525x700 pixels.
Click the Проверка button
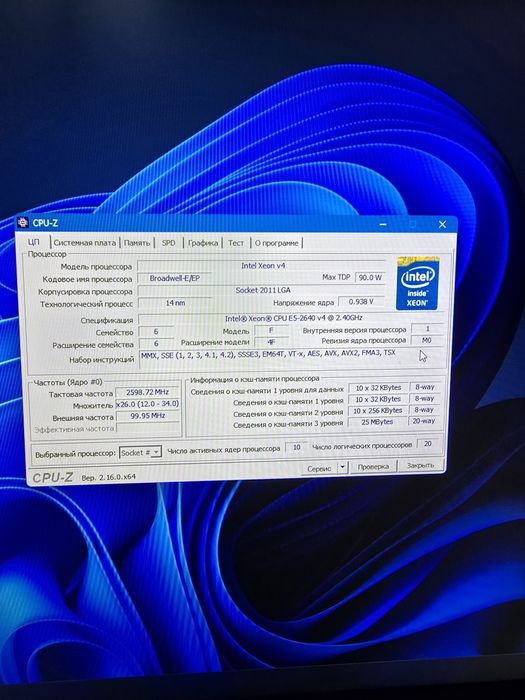373,467
